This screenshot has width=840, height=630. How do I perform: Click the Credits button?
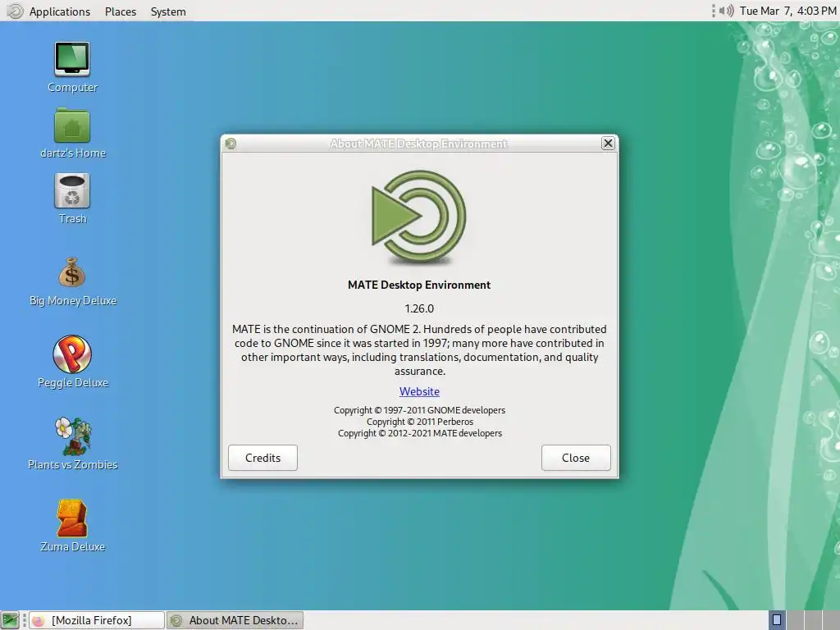(262, 458)
